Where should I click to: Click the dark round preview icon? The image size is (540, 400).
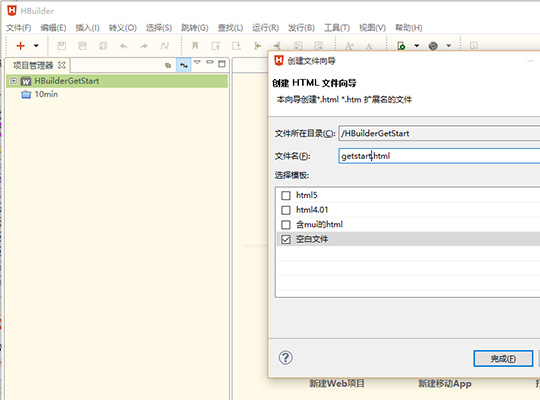tap(433, 45)
